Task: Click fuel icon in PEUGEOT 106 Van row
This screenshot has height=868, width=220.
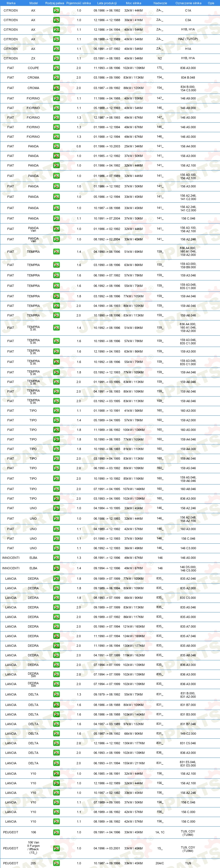Action: 56,849
